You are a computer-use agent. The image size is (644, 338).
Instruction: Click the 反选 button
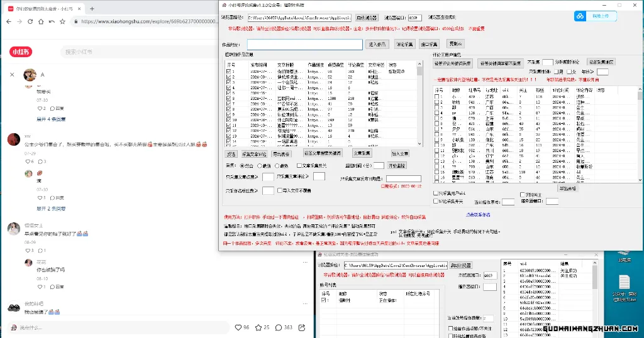pyautogui.click(x=231, y=154)
